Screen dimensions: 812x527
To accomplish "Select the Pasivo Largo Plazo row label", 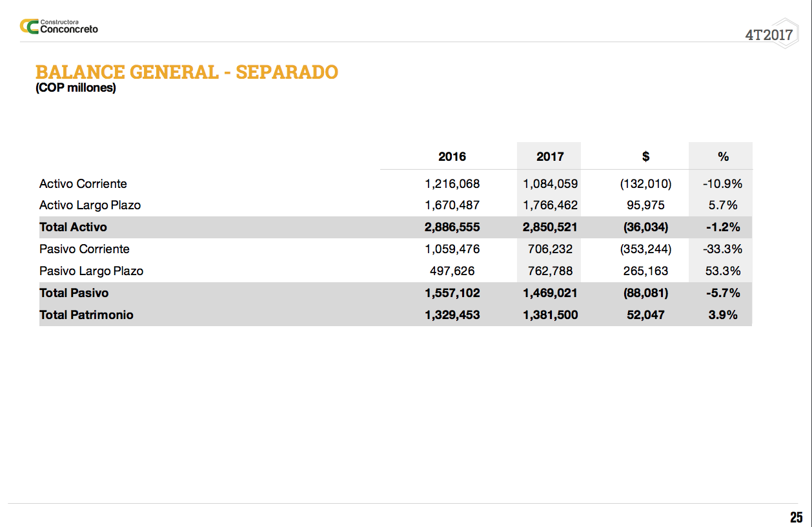I will (x=91, y=271).
